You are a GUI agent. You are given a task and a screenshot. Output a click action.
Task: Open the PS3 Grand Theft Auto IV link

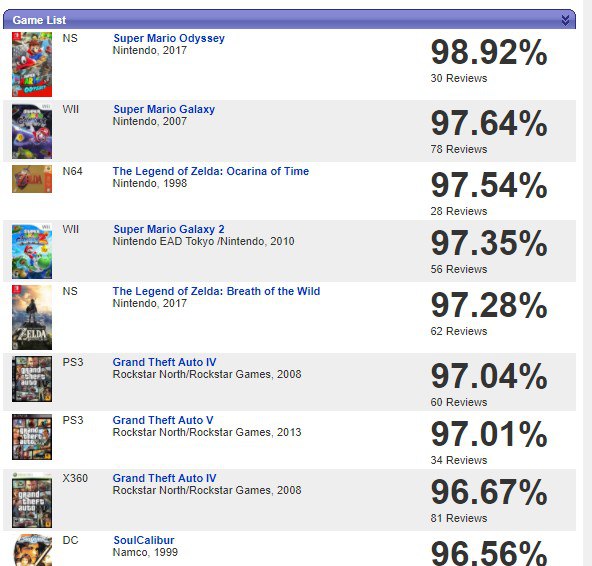(164, 362)
